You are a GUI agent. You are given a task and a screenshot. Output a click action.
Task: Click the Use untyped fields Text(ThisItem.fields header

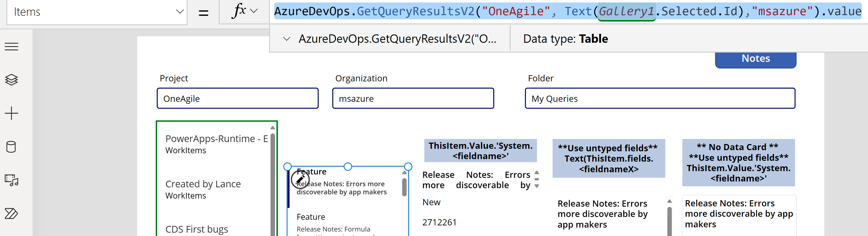609,159
